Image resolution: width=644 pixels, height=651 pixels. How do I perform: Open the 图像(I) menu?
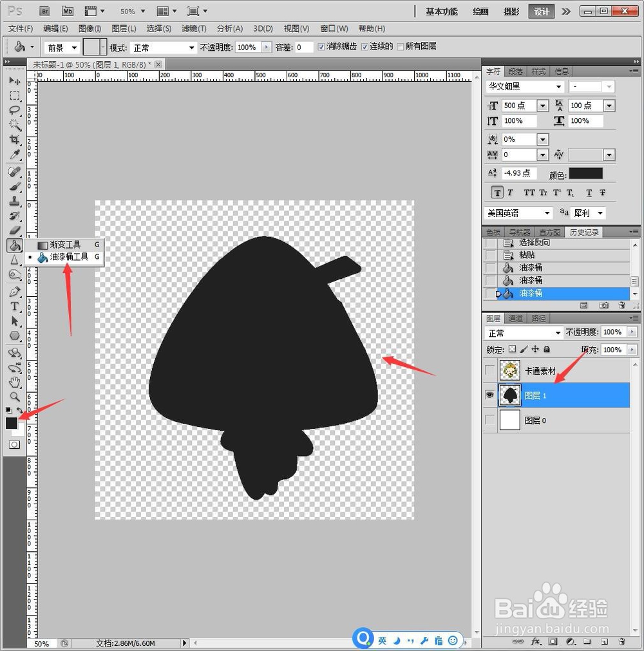[90, 28]
